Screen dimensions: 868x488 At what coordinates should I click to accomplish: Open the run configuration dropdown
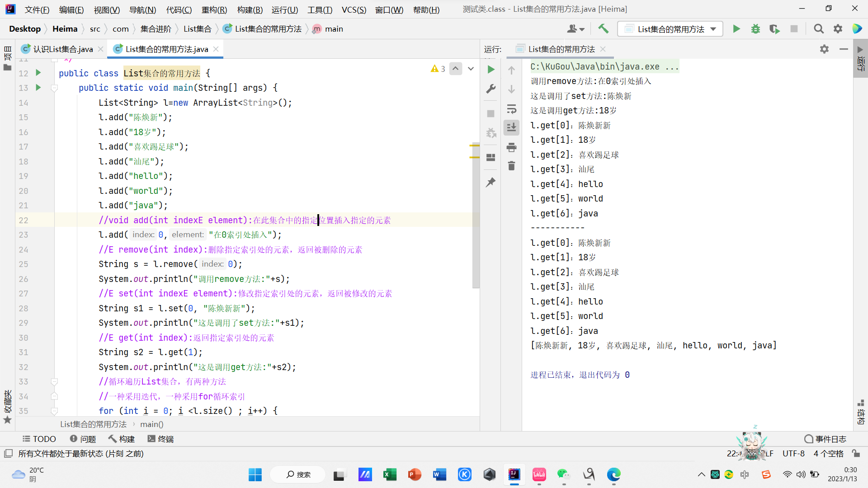670,29
